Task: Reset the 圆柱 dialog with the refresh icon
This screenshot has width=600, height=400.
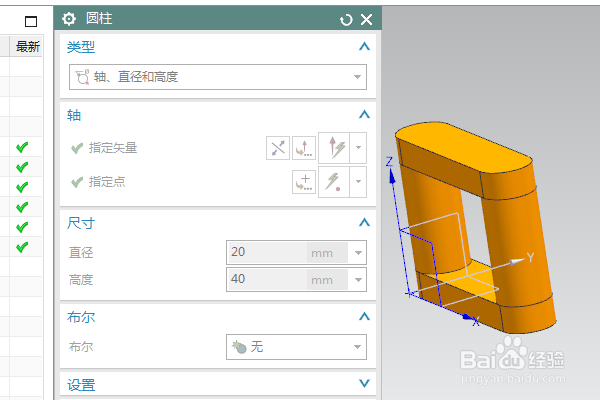Action: point(346,19)
